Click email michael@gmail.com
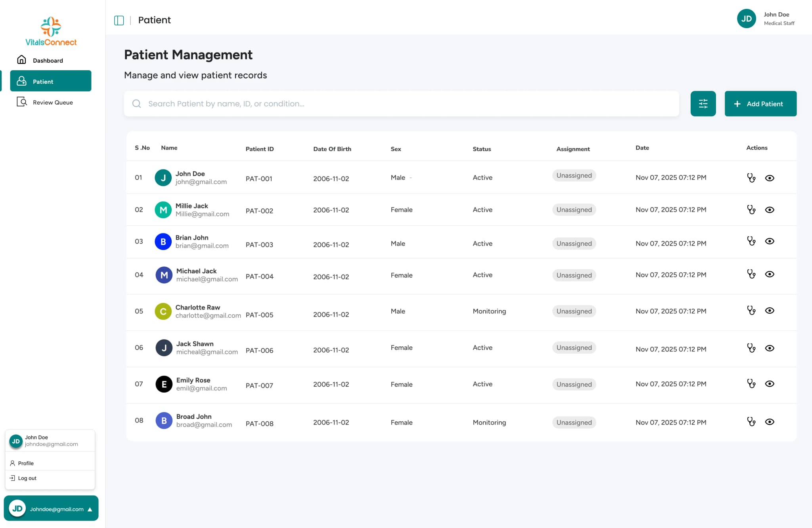 click(x=207, y=279)
